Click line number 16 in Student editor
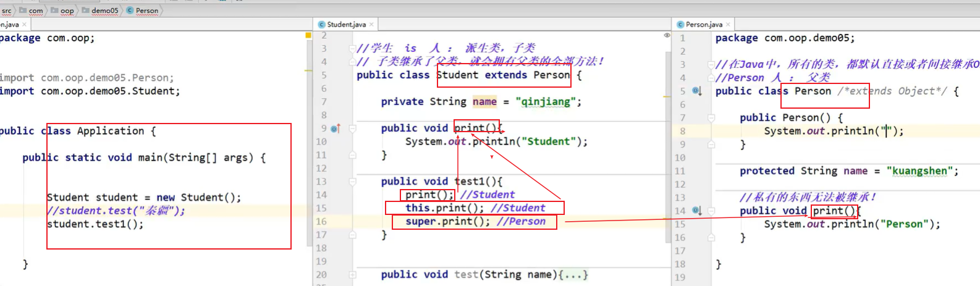This screenshot has height=286, width=980. pos(321,221)
